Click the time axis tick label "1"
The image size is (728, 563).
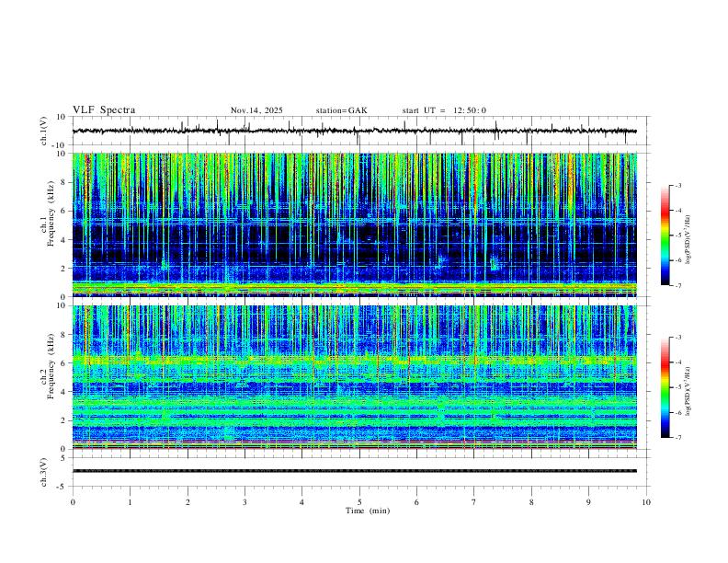click(x=130, y=502)
